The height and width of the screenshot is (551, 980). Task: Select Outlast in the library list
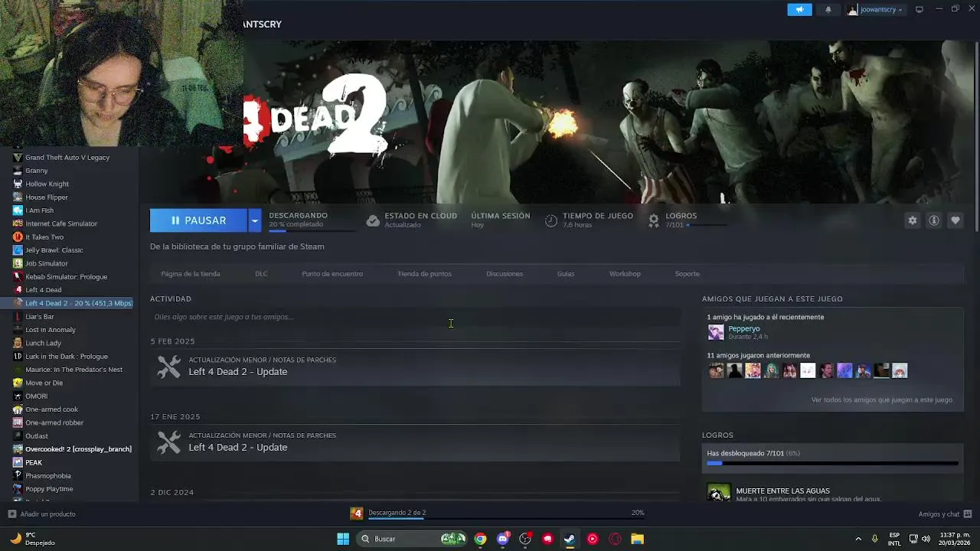[x=37, y=436]
